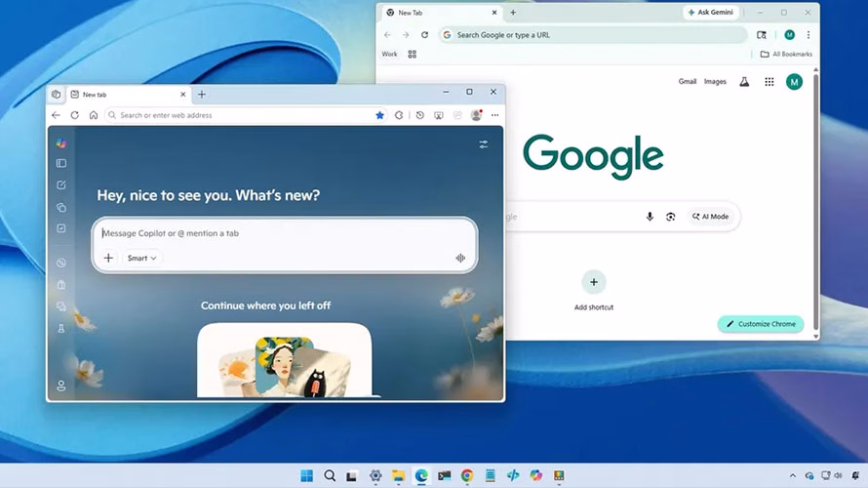Focus the Message Copilot input field
The height and width of the screenshot is (488, 868).
(285, 233)
